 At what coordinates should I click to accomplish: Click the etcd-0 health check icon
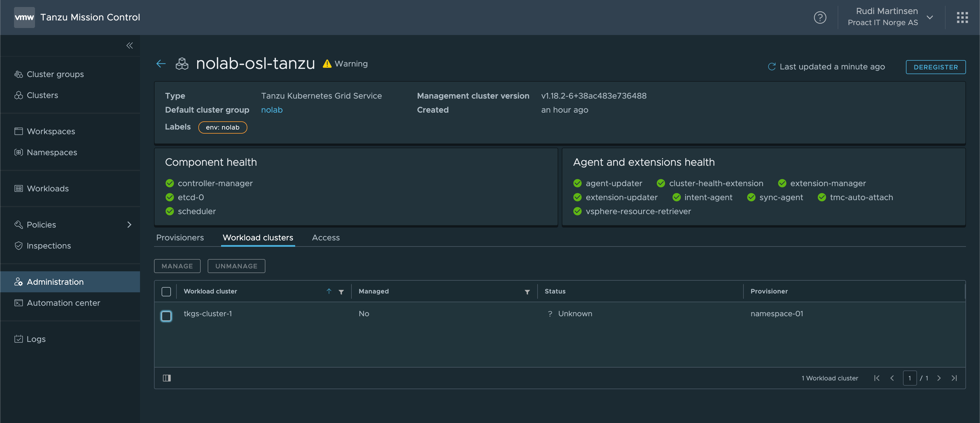tap(170, 197)
